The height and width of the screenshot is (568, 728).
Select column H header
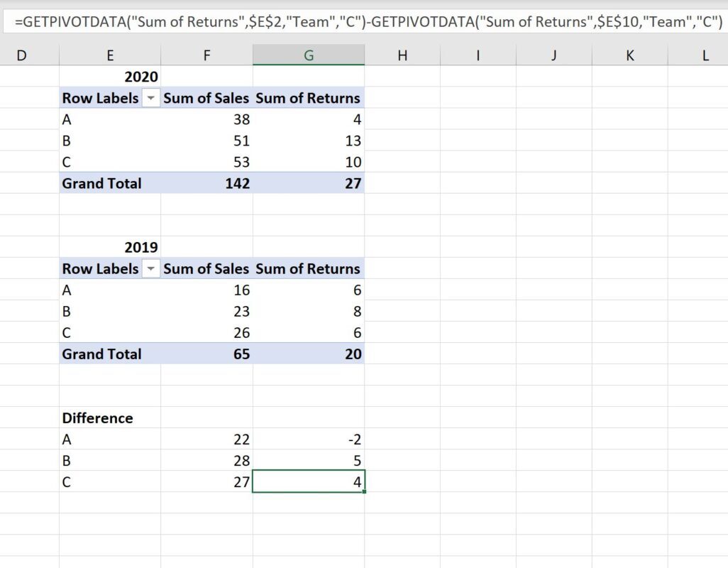pyautogui.click(x=402, y=55)
